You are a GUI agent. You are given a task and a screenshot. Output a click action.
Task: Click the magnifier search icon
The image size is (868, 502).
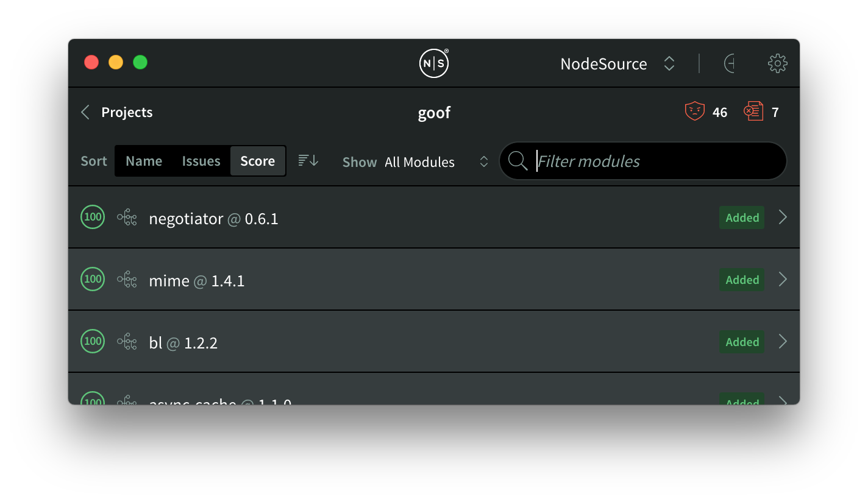pos(518,161)
